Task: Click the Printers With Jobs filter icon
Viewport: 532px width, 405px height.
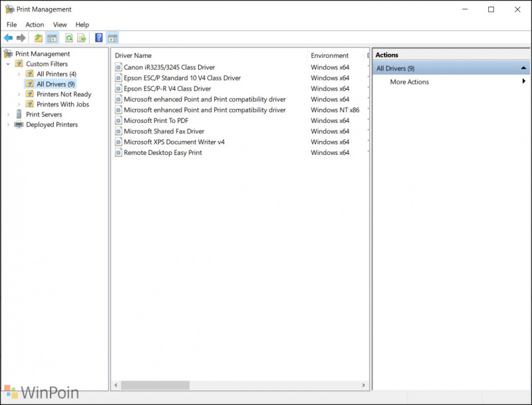Action: click(x=30, y=104)
